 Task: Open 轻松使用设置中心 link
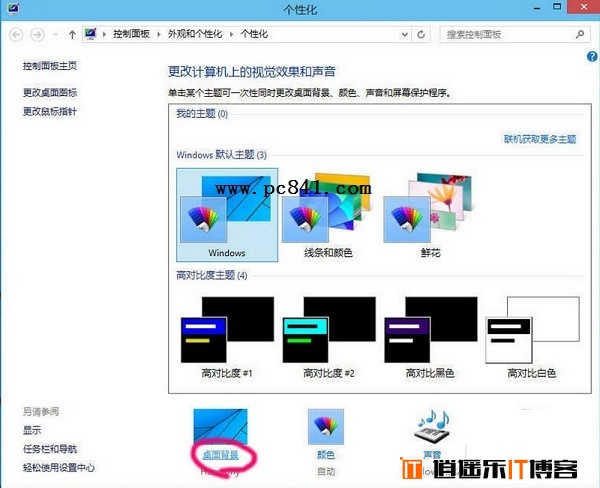pyautogui.click(x=59, y=468)
